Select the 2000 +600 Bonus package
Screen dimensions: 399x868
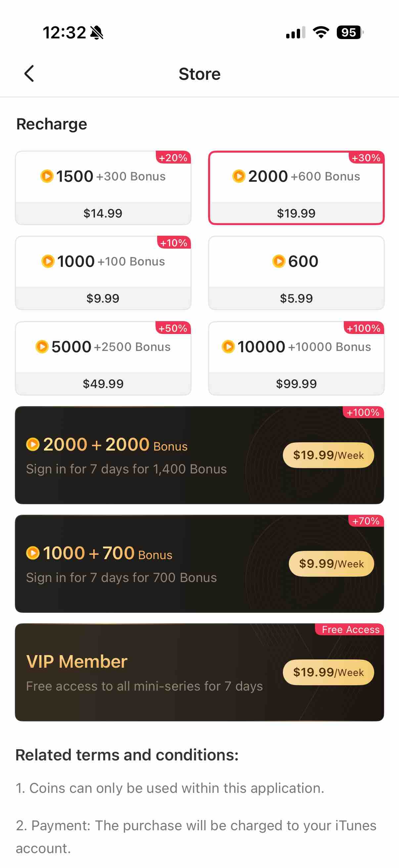pos(296,188)
